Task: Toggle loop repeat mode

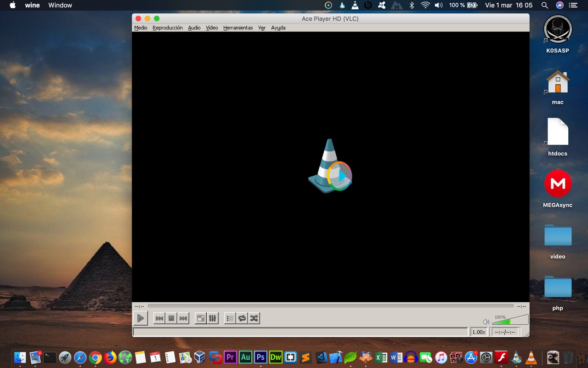Action: (x=242, y=318)
